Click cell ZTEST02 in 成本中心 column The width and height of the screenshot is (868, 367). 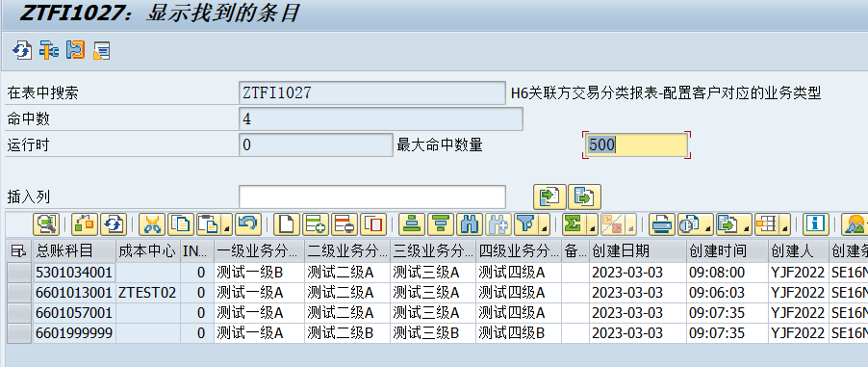tap(148, 293)
